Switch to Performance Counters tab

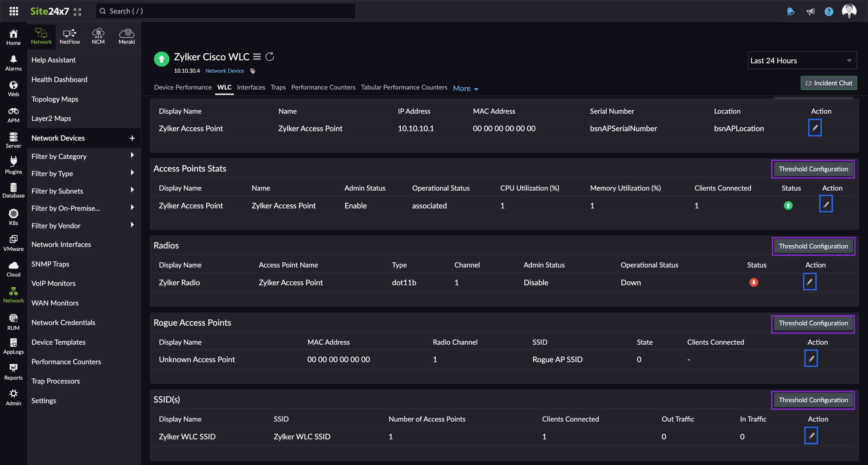(x=323, y=87)
